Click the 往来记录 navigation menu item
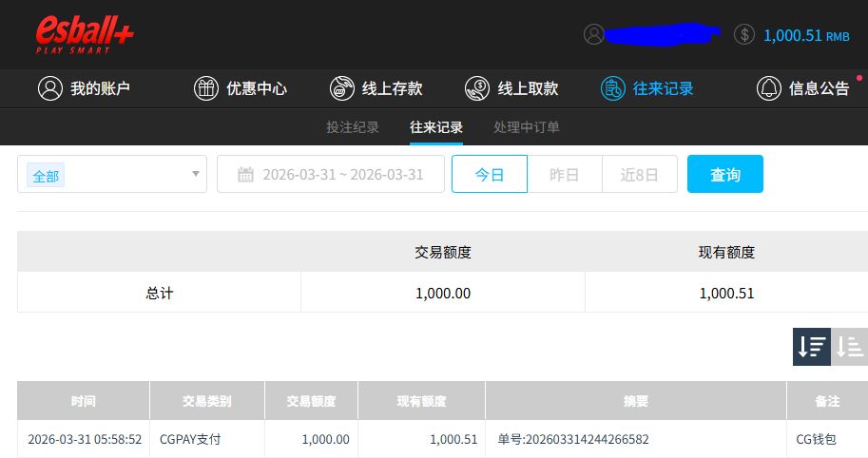This screenshot has height=458, width=868. pyautogui.click(x=647, y=88)
